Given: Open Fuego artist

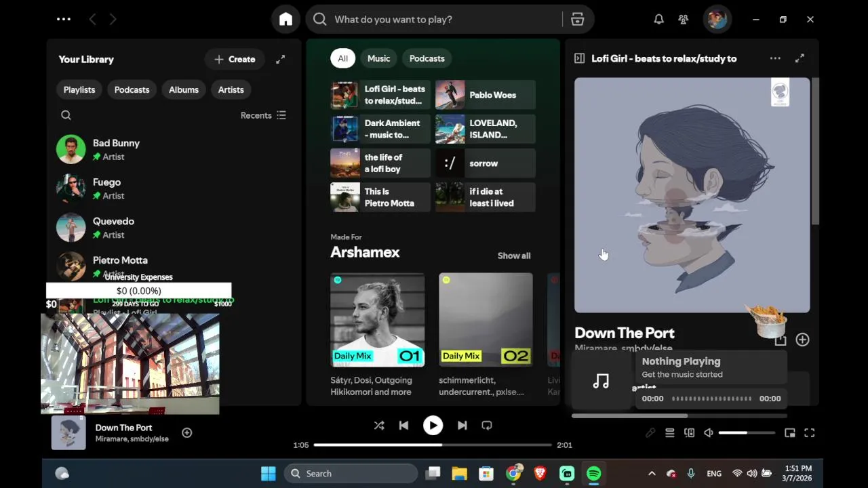Looking at the screenshot, I should click(x=173, y=188).
